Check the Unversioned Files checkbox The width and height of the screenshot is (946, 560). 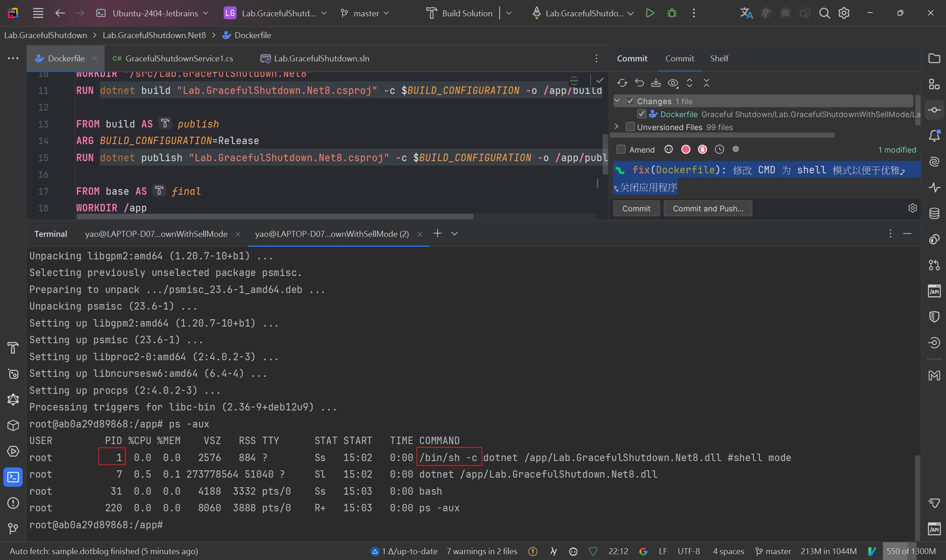pyautogui.click(x=630, y=126)
